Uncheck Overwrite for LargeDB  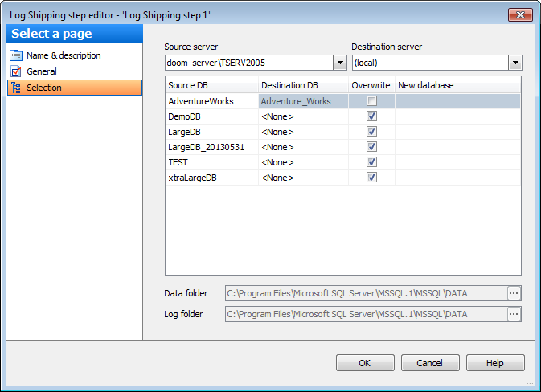(x=371, y=132)
